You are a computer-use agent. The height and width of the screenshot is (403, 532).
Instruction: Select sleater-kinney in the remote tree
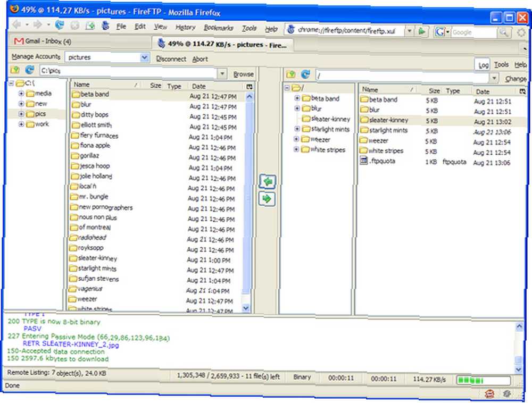pos(330,119)
